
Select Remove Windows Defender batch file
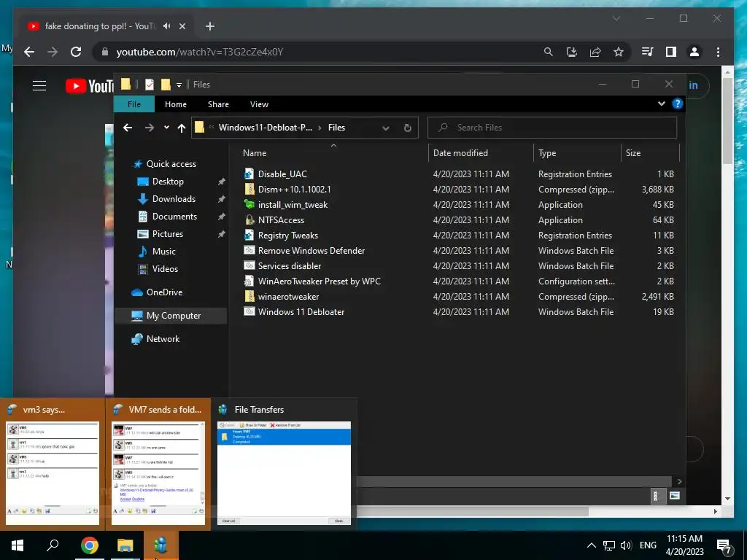(x=311, y=251)
